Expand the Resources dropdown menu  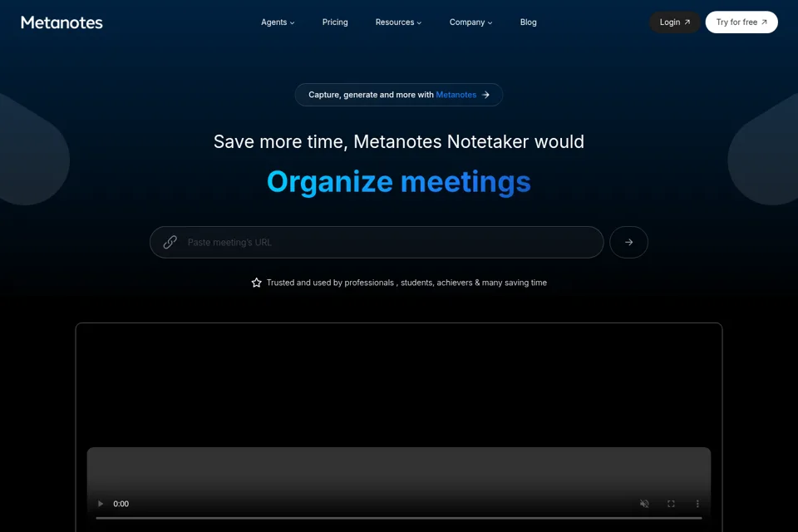click(398, 22)
